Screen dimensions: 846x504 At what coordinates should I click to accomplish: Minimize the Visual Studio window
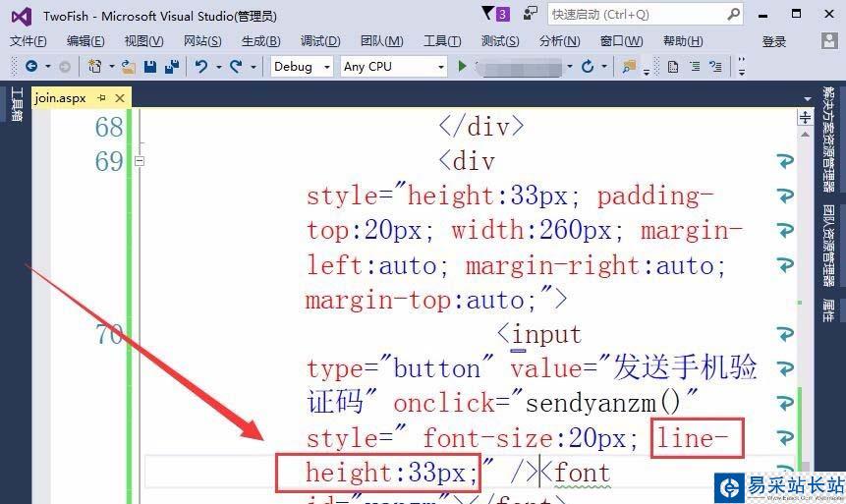762,15
